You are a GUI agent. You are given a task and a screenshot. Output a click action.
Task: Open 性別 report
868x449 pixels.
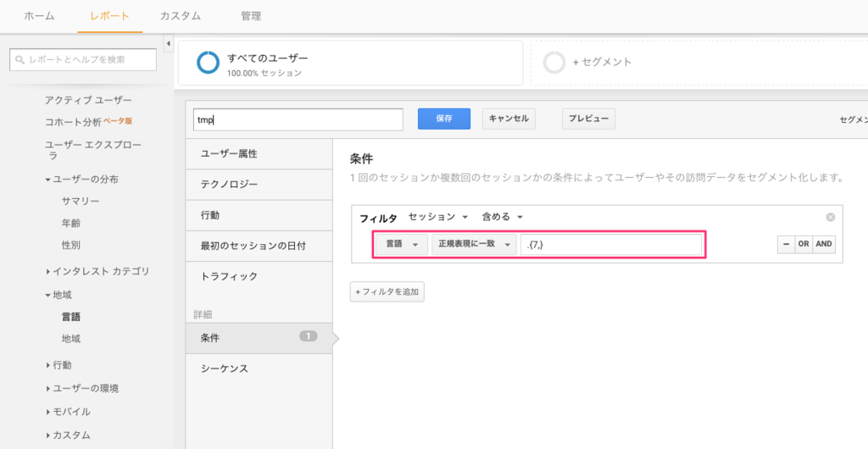pos(71,245)
